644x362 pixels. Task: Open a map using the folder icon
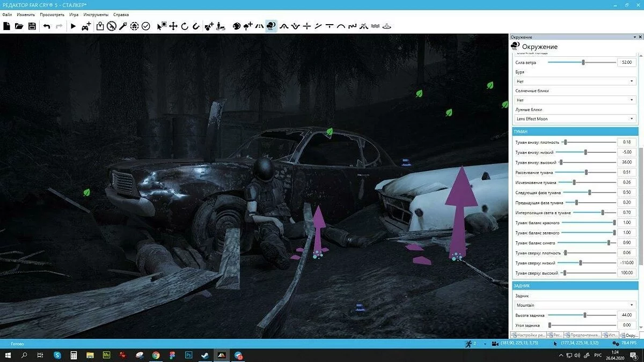pos(19,26)
